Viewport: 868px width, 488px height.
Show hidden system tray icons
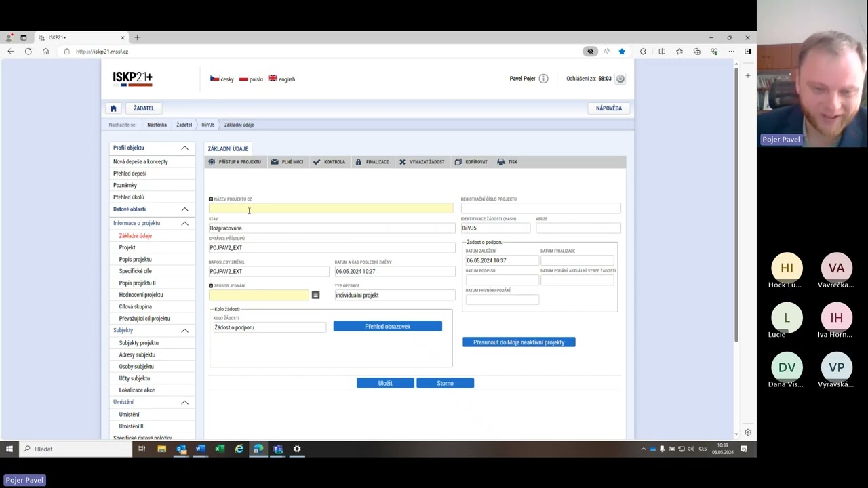pos(644,449)
